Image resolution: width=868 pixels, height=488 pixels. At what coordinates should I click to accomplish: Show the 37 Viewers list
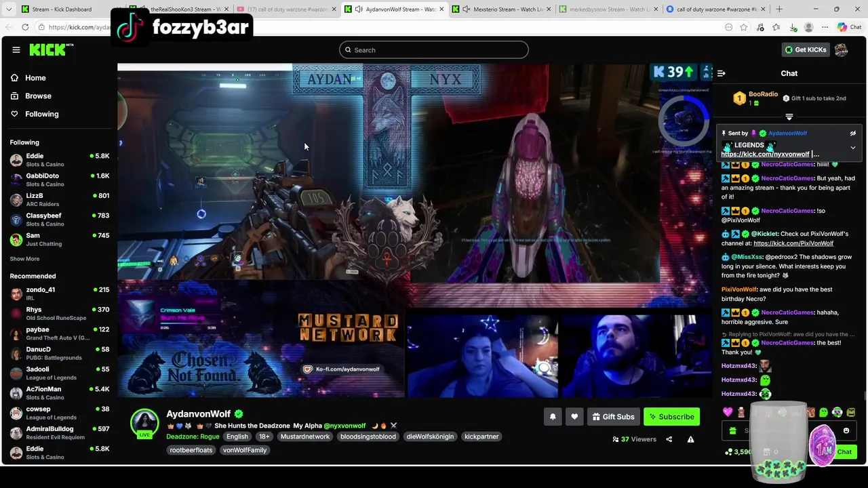634,439
